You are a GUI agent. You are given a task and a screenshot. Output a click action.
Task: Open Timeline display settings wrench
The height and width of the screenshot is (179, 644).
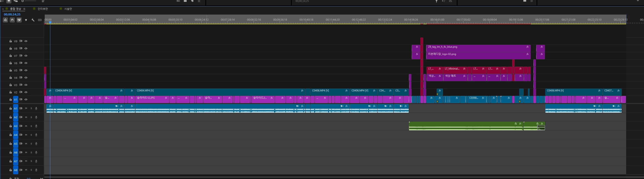(x=33, y=20)
